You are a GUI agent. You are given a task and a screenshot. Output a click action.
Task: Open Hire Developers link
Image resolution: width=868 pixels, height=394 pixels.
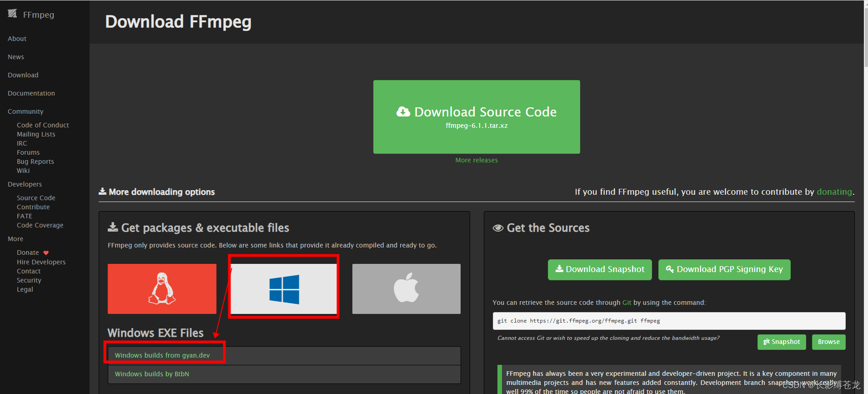point(41,262)
